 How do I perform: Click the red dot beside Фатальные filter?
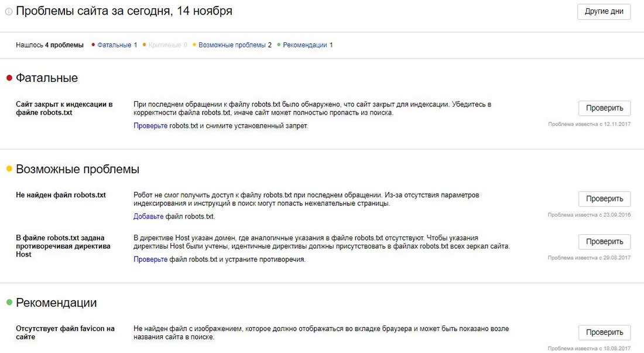tap(93, 44)
